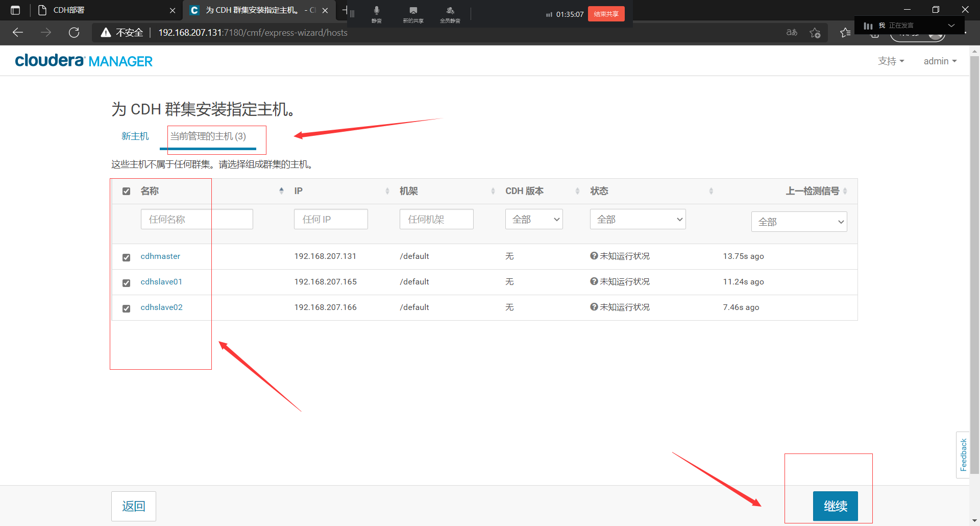
Task: Close the 为 CDH 群集安装指定主机 tab
Action: 325,10
